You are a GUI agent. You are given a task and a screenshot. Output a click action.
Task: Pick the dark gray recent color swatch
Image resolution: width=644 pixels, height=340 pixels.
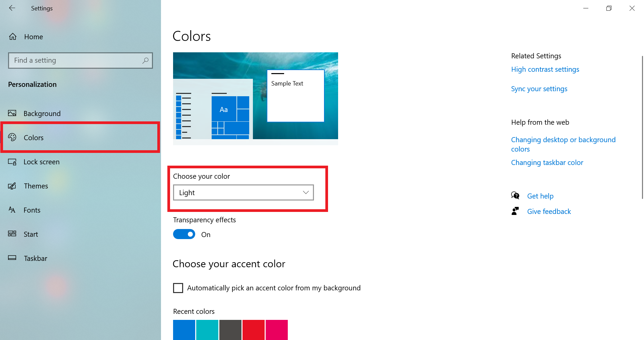230,330
